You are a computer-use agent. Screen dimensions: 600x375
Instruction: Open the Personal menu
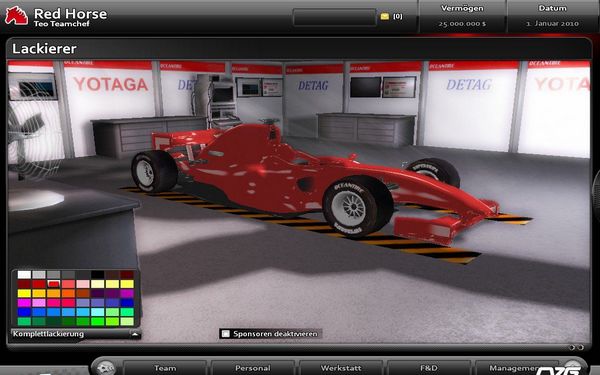[253, 368]
